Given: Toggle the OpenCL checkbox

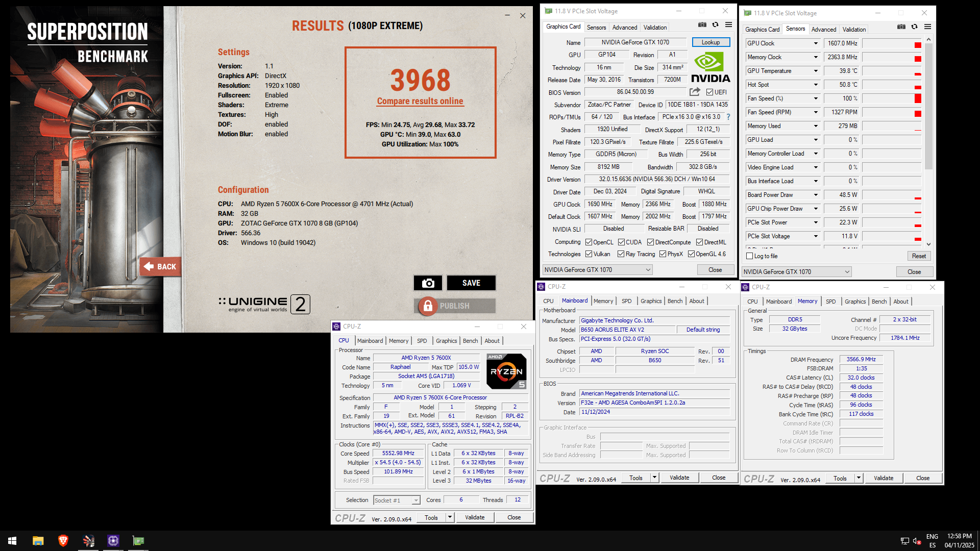Looking at the screenshot, I should (x=589, y=242).
